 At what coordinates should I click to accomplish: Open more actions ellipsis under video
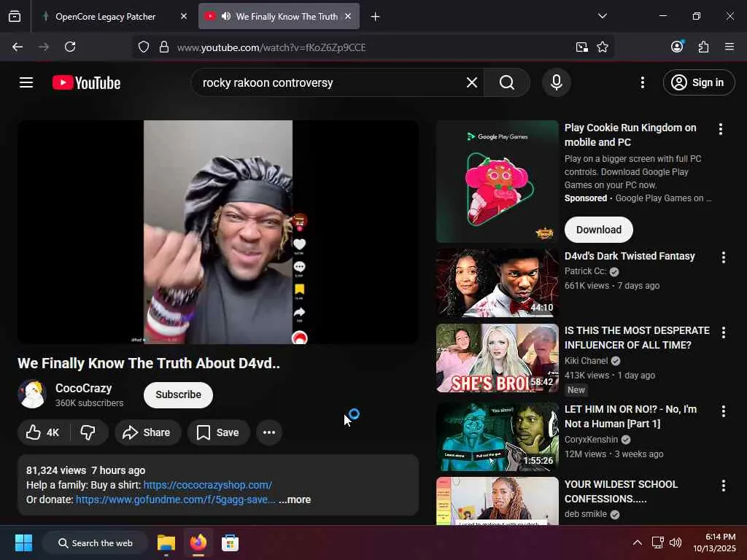coord(269,432)
